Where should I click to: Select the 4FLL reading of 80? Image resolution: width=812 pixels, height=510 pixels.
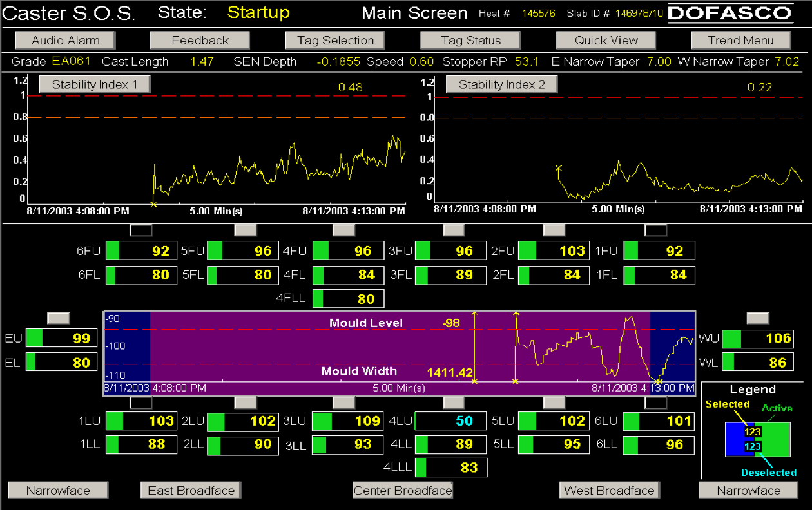coord(348,299)
